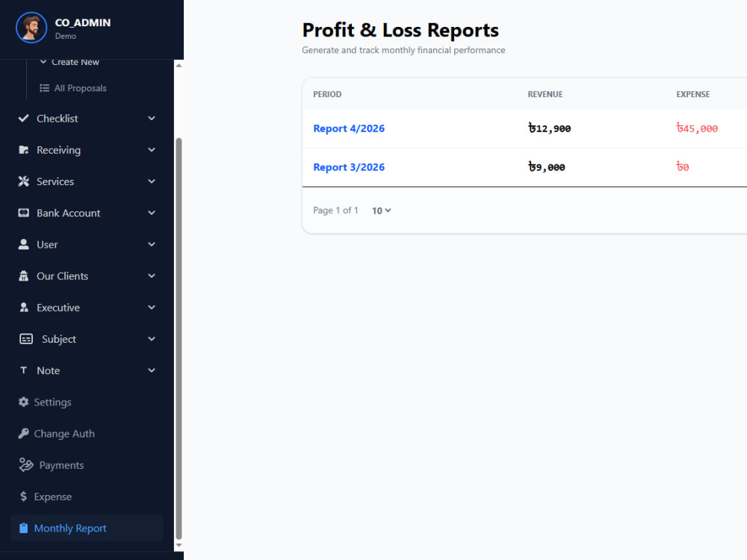The width and height of the screenshot is (747, 560).
Task: Click the Profit & Loss Reports heading
Action: pos(400,30)
